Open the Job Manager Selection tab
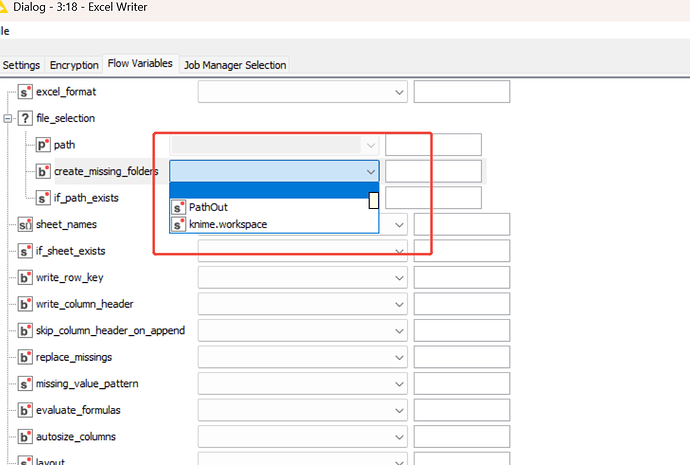This screenshot has height=465, width=690. [x=235, y=65]
